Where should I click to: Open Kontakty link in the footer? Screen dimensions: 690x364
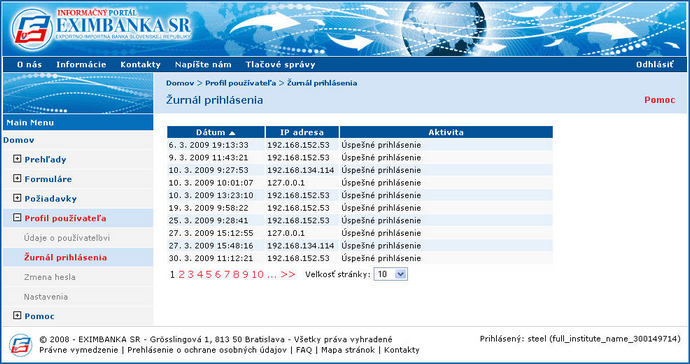(x=402, y=350)
